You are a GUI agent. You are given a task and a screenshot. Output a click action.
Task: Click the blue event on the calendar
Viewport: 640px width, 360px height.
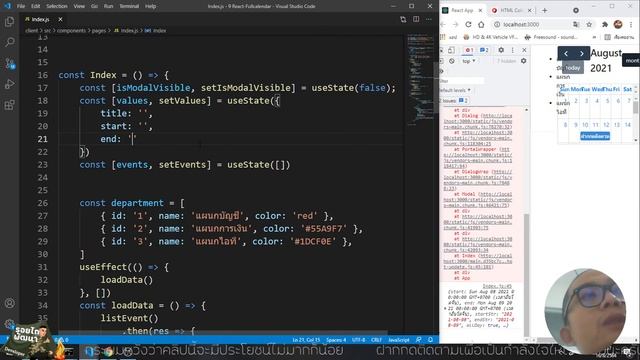coord(595,136)
